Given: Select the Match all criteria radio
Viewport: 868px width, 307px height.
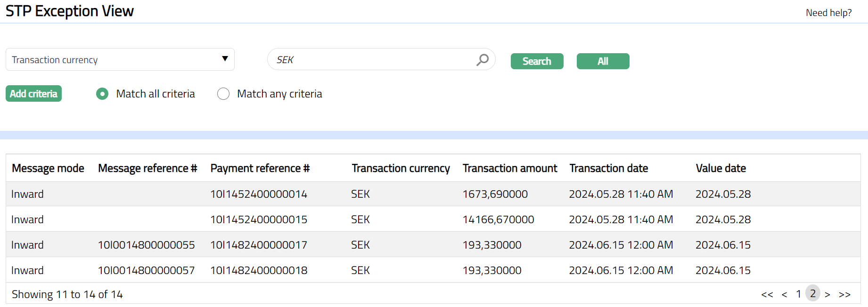Looking at the screenshot, I should 102,94.
